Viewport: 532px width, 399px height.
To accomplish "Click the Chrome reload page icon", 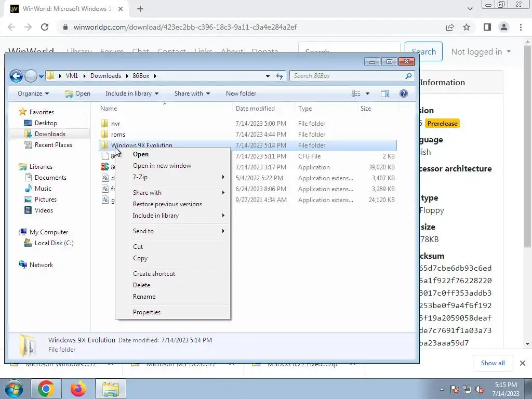I will click(x=45, y=27).
